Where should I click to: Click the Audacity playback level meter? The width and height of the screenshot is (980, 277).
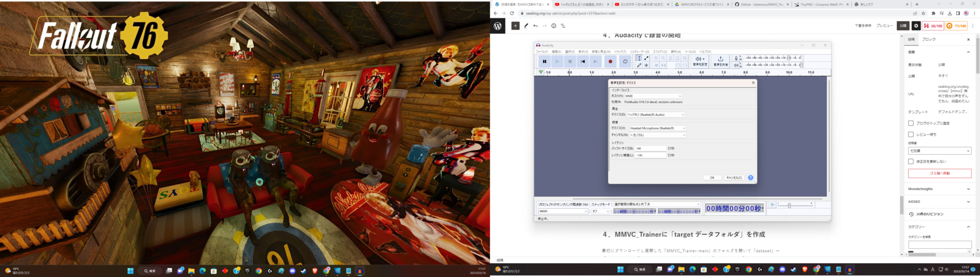pyautogui.click(x=772, y=65)
